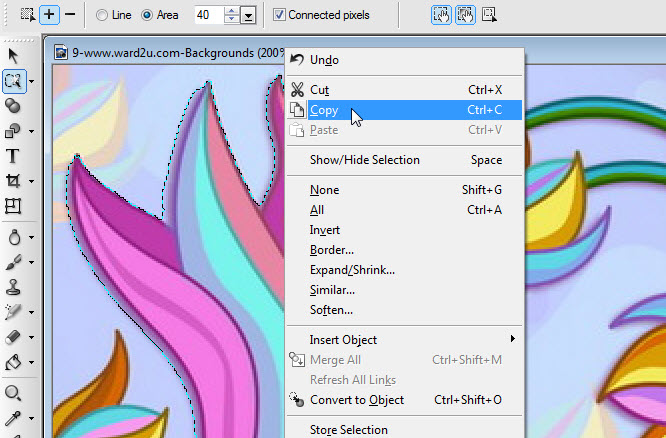The image size is (666, 438).
Task: Choose Copy from the context menu
Action: (x=324, y=110)
